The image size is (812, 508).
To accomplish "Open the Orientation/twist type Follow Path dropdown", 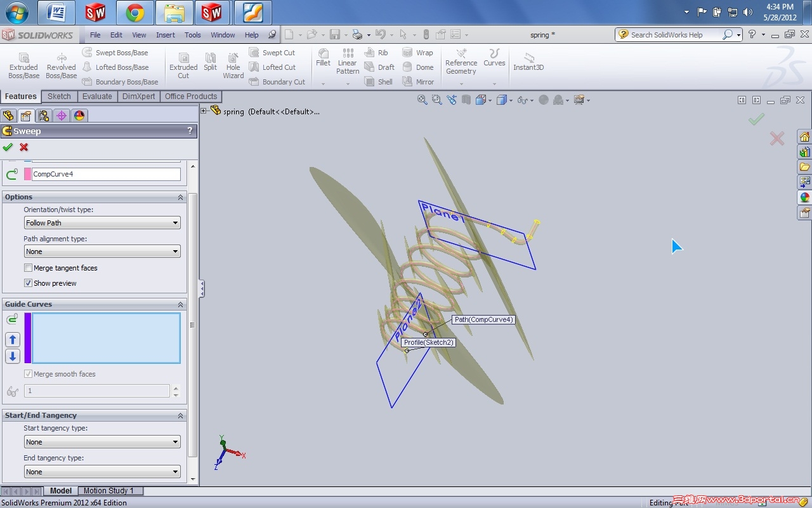I will 102,223.
